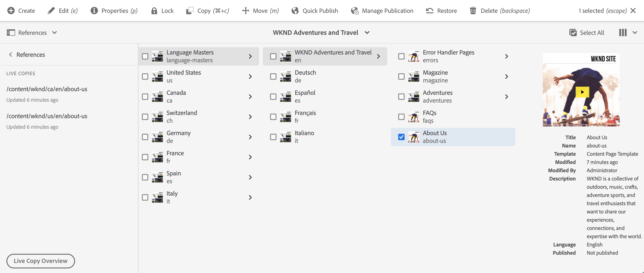644x273 pixels.
Task: Click the Move arrows icon
Action: 246,11
